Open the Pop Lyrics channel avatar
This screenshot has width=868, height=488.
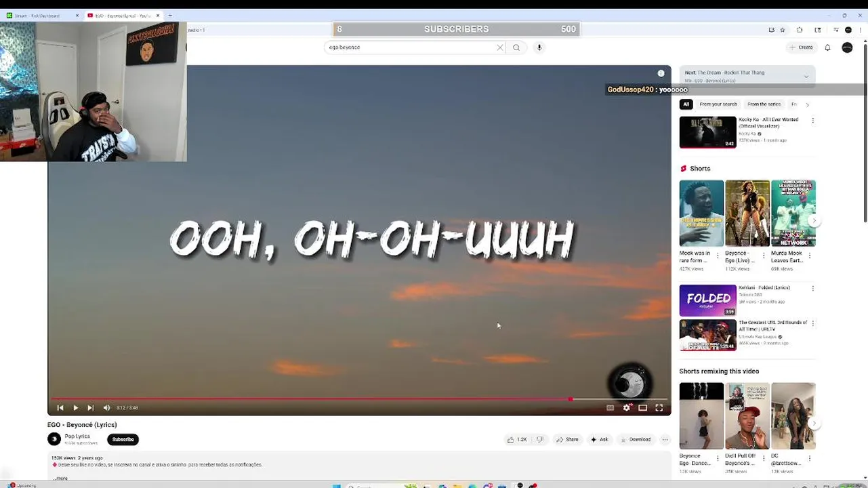(x=54, y=439)
